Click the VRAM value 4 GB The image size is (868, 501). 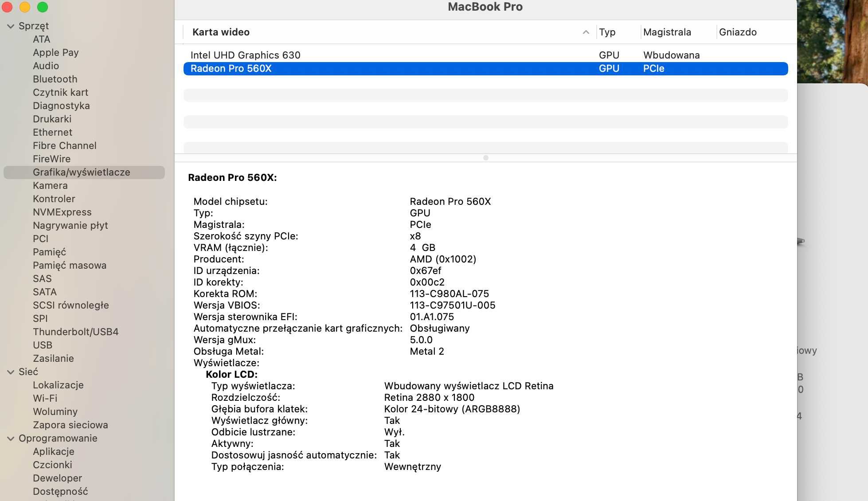point(422,247)
